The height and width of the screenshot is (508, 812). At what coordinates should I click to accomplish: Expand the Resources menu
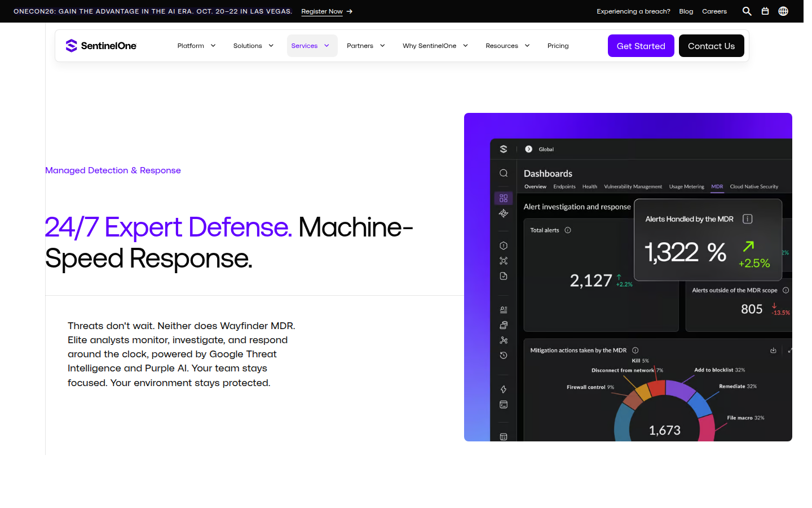(x=507, y=46)
